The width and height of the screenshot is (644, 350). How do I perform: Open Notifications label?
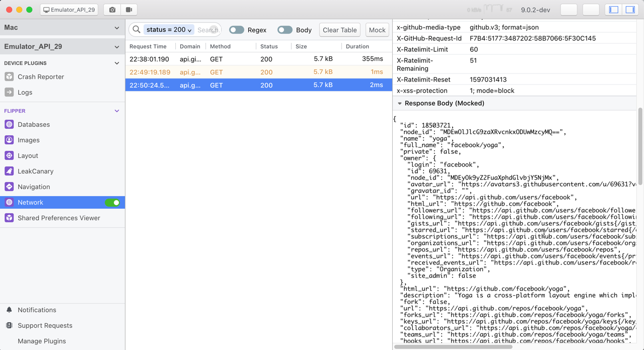point(37,310)
